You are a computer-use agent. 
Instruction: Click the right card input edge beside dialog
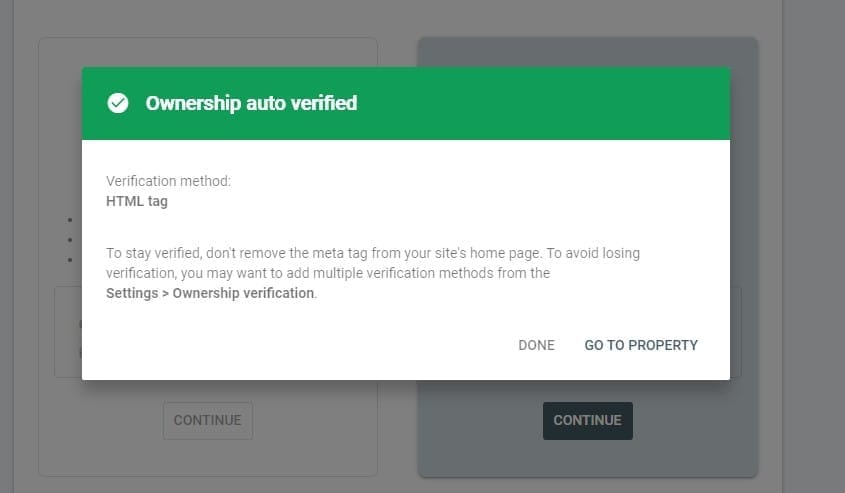[x=736, y=332]
